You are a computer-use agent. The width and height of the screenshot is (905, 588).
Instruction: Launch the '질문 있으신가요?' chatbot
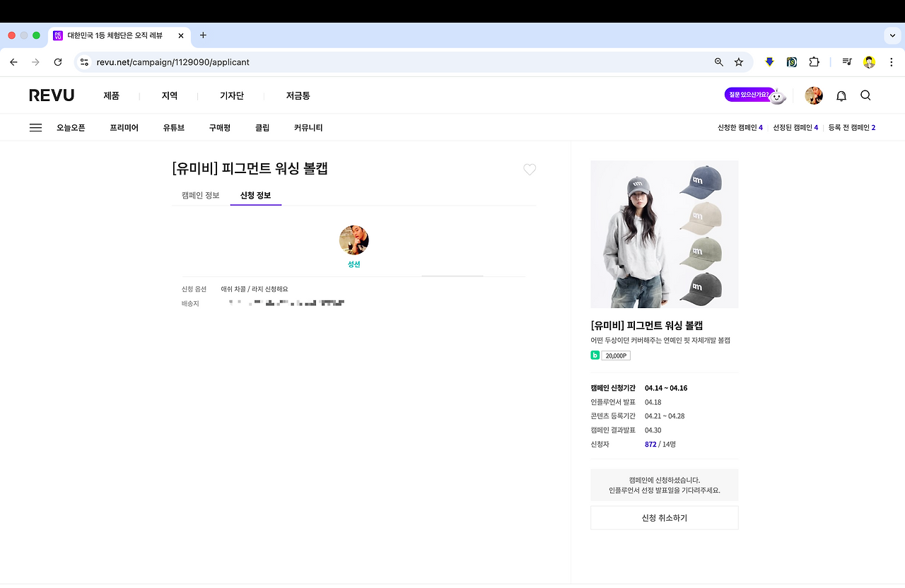point(749,93)
